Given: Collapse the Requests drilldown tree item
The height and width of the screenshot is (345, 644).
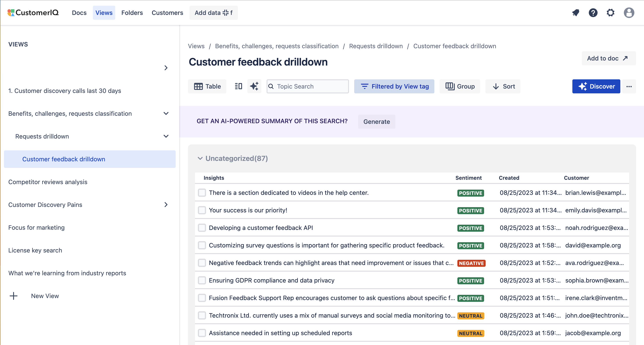Looking at the screenshot, I should 166,136.
